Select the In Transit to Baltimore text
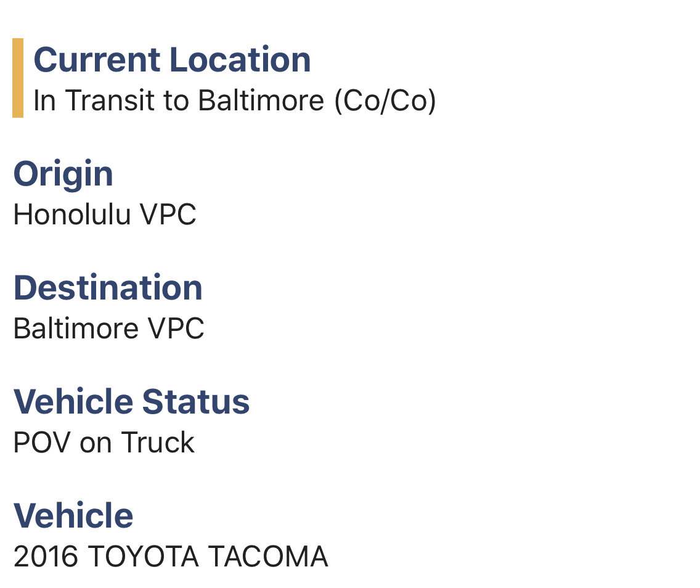The image size is (700, 588). tap(179, 100)
